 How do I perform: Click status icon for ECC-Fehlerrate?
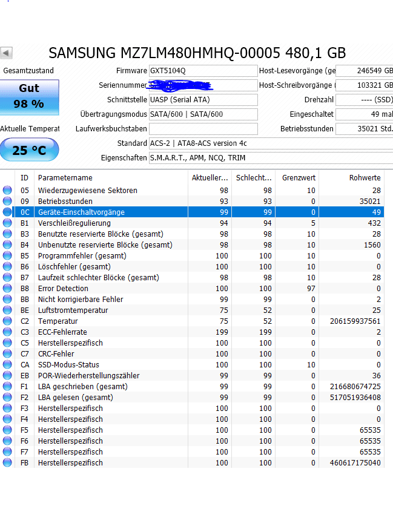[7, 332]
